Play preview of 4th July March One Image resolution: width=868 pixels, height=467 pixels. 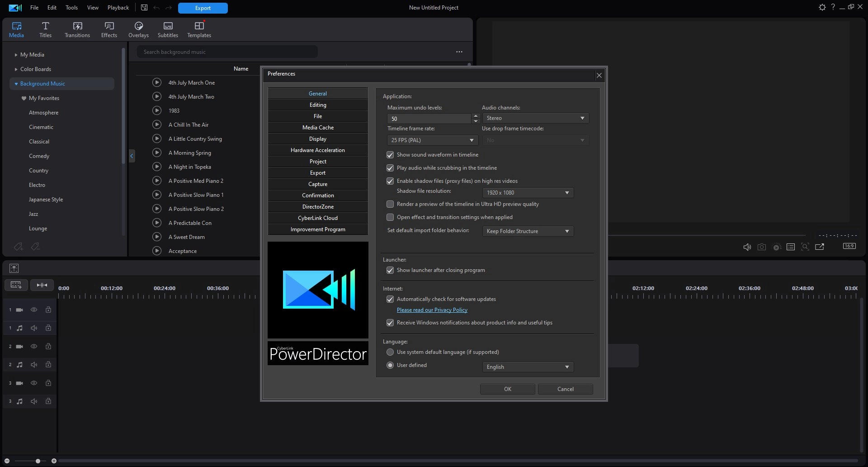(x=157, y=82)
